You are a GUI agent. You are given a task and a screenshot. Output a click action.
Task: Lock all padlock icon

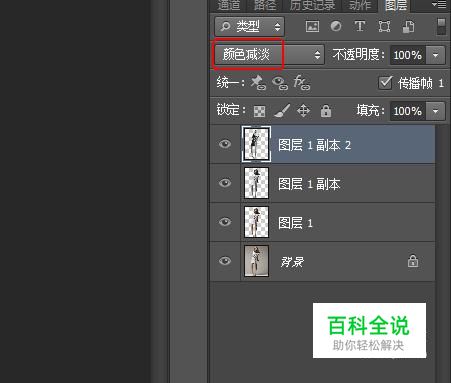pyautogui.click(x=326, y=111)
